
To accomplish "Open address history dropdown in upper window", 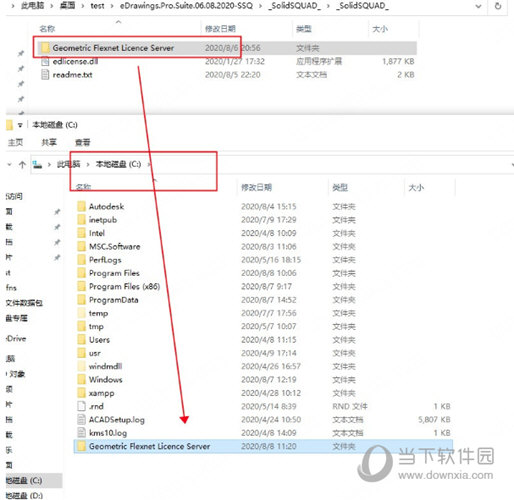I will coord(478,6).
